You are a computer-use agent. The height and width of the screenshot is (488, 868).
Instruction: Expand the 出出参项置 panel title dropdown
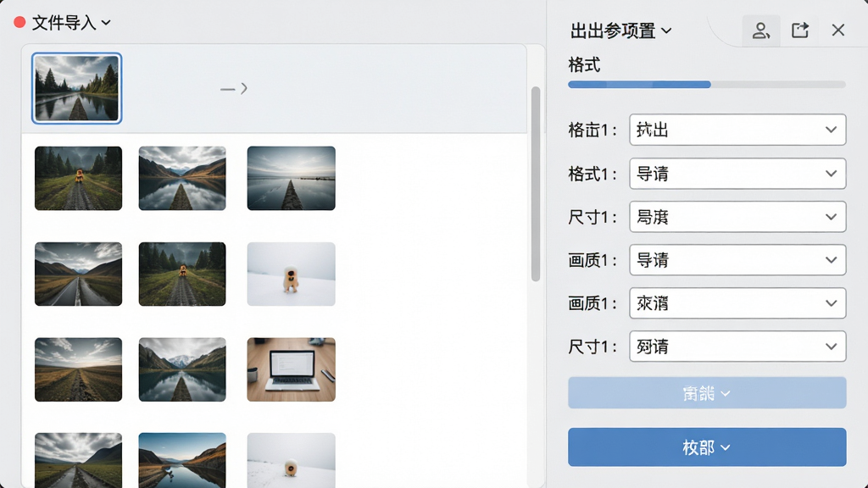(x=621, y=30)
